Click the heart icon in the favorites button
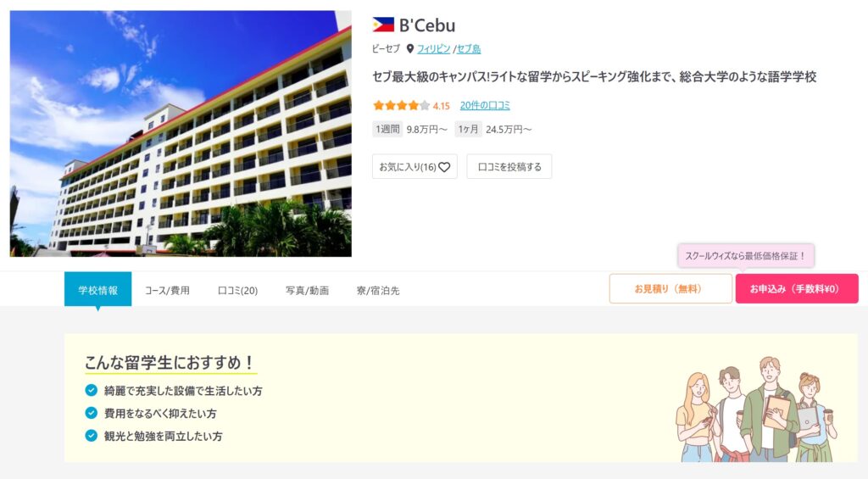 pyautogui.click(x=444, y=167)
